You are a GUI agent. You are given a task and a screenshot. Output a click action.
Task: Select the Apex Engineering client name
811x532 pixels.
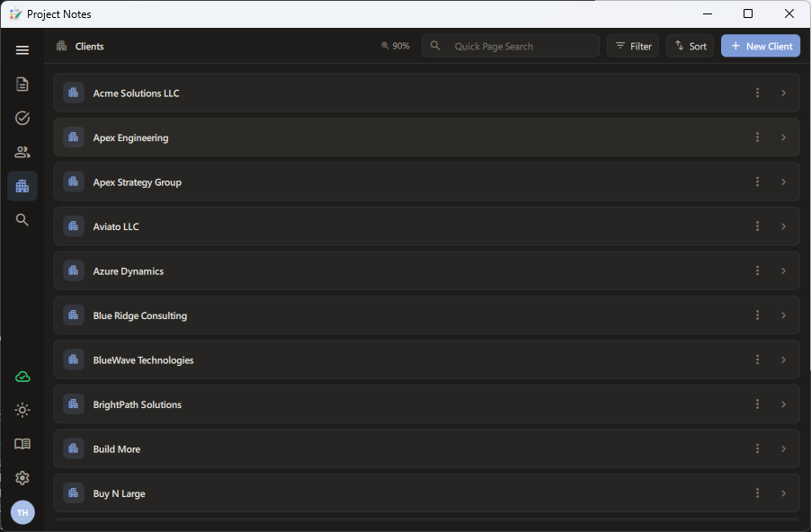131,138
